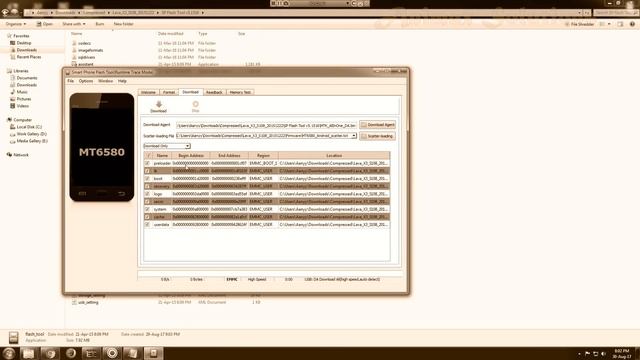Click the Download Agent browse button

pyautogui.click(x=378, y=125)
